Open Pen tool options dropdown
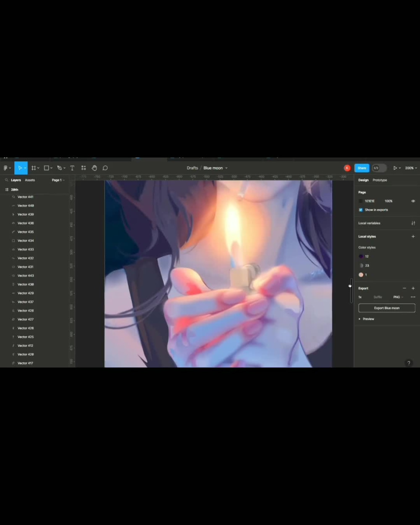This screenshot has width=420, height=525. click(64, 168)
